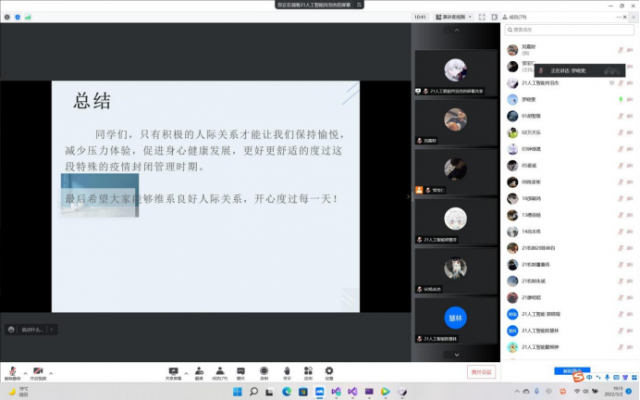Open the members management icon
The image size is (640, 400).
click(218, 369)
